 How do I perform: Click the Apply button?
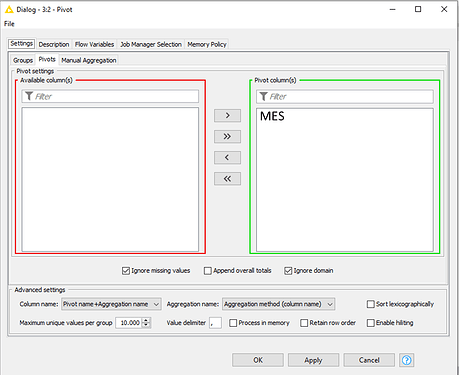tap(313, 360)
